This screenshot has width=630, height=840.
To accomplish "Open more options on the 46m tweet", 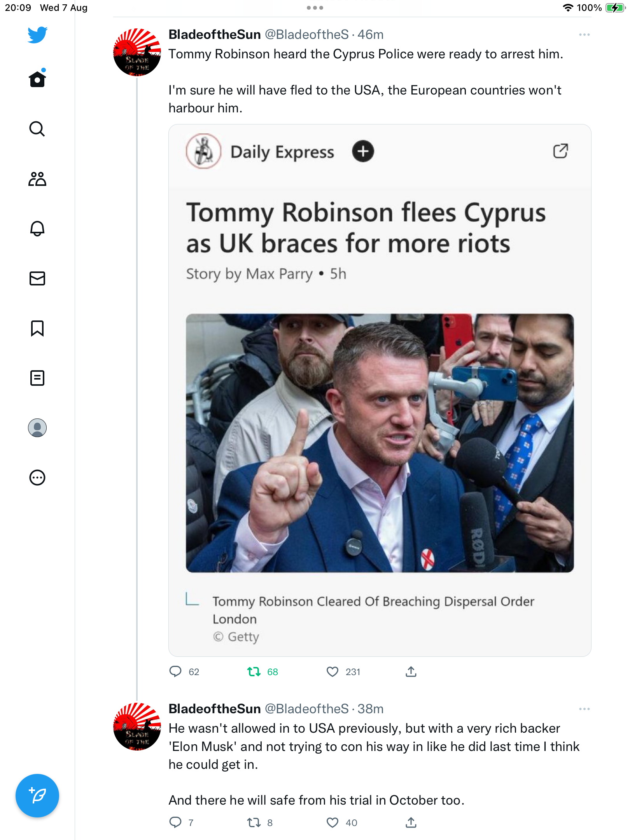I will click(x=584, y=35).
